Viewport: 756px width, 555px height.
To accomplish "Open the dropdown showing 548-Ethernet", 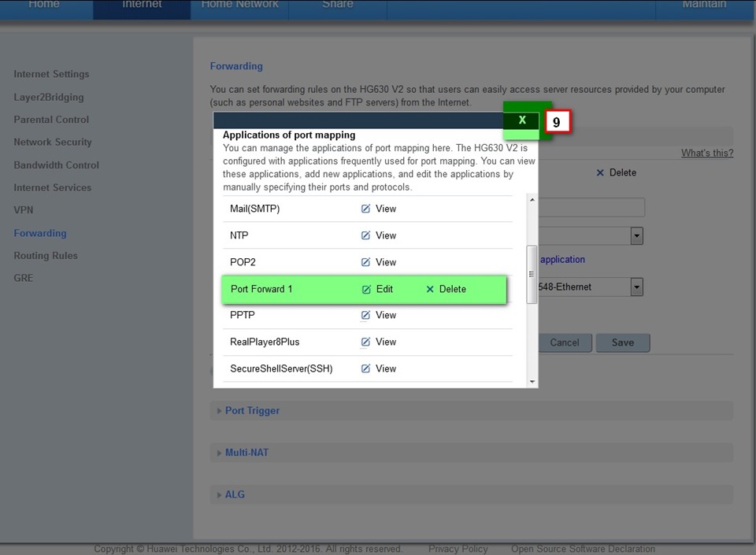I will (636, 287).
